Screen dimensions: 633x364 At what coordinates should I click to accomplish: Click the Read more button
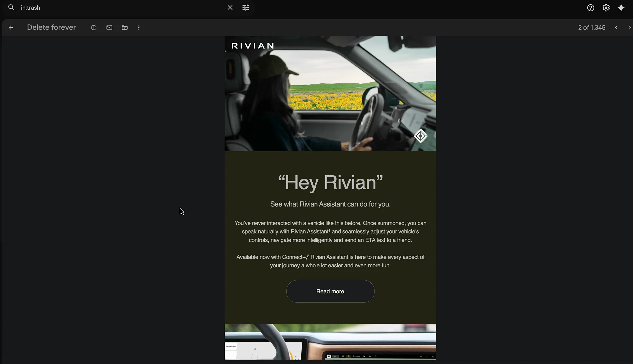[x=330, y=291]
